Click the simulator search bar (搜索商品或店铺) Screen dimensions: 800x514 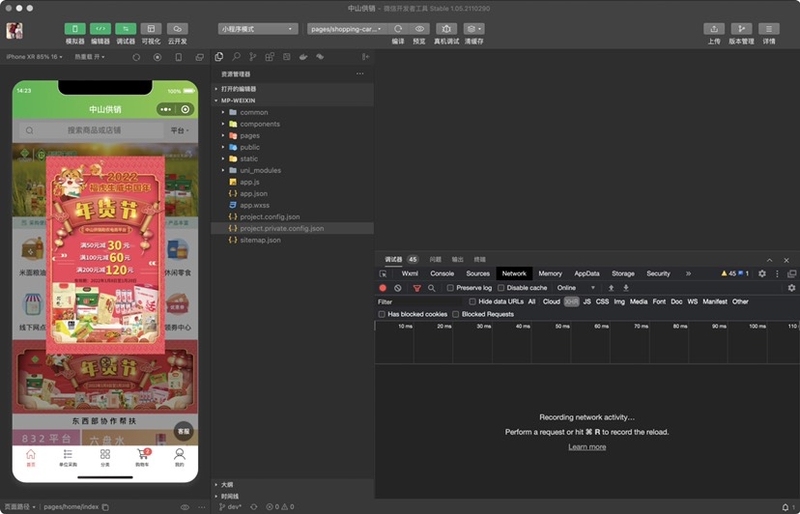pyautogui.click(x=93, y=131)
